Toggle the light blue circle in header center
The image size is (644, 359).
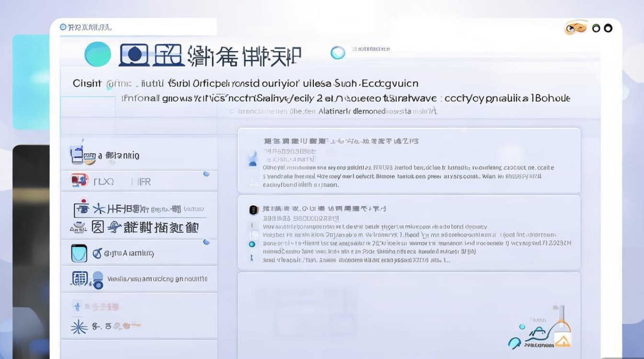point(338,53)
